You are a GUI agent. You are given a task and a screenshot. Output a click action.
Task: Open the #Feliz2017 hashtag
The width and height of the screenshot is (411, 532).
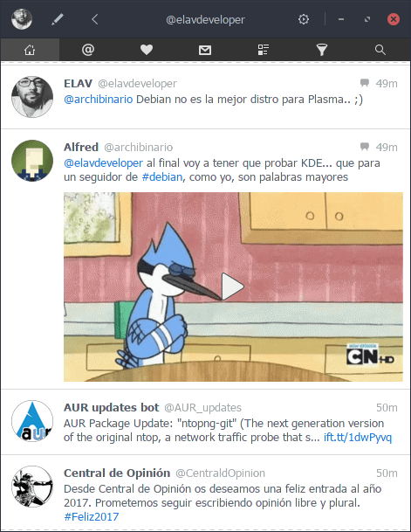click(x=91, y=517)
